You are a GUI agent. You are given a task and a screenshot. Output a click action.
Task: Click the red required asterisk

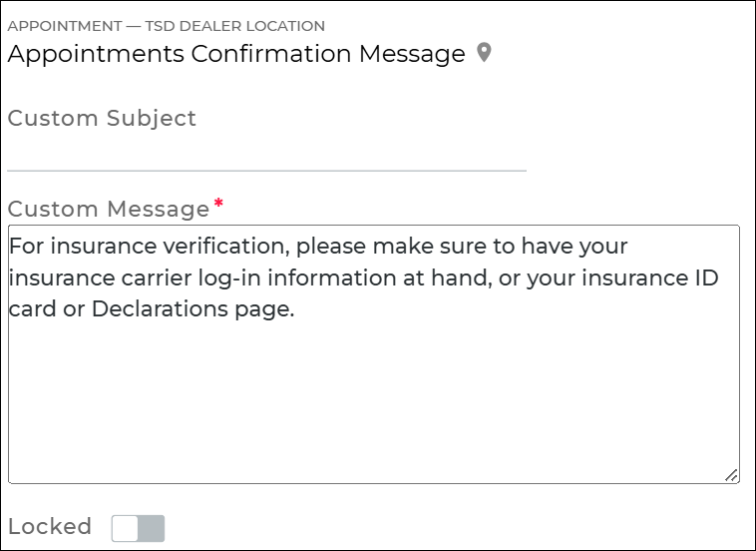[218, 206]
